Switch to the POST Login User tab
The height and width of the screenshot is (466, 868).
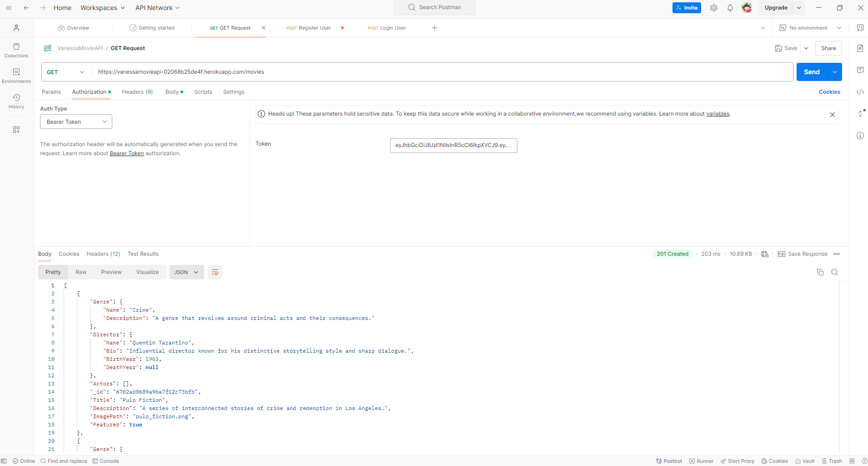click(387, 28)
